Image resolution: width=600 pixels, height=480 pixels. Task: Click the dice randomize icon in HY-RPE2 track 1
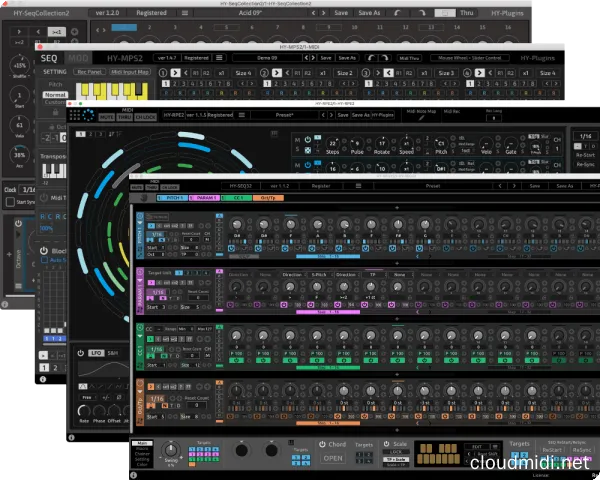[x=308, y=150]
